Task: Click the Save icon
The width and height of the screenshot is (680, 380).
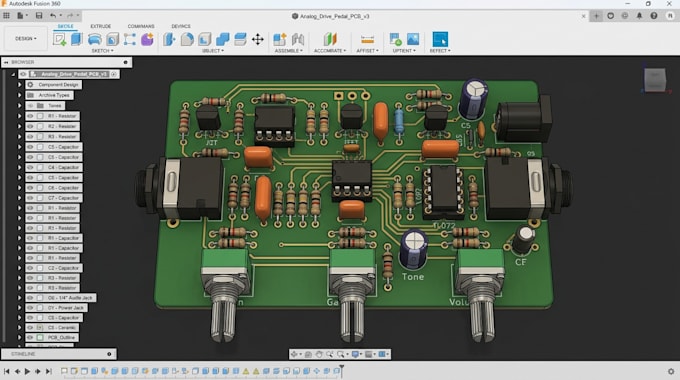Action: coord(39,16)
